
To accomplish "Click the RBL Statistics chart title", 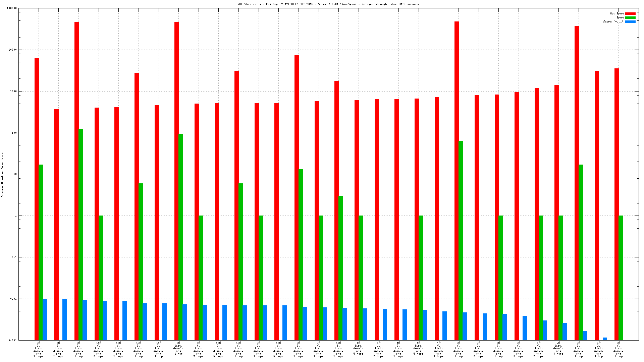I will point(328,4).
